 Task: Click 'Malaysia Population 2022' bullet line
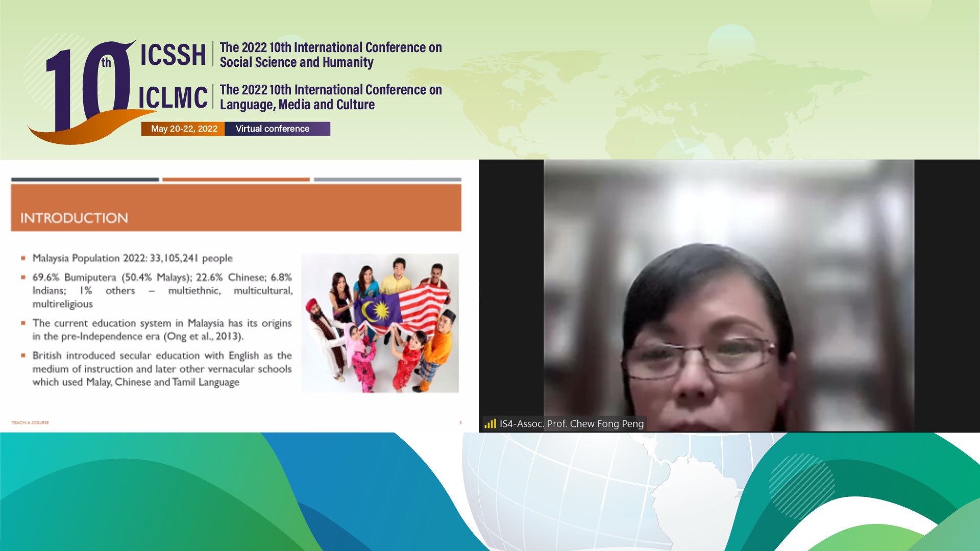point(132,258)
